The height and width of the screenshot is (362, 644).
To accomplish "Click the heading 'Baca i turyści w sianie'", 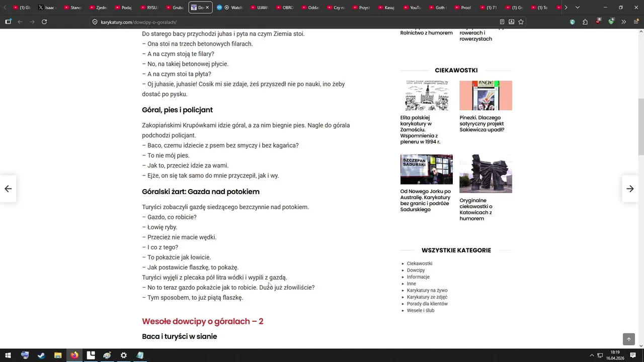I will click(x=180, y=336).
